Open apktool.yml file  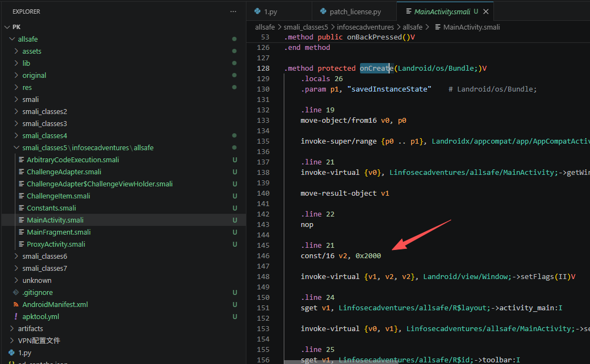(123, 316)
